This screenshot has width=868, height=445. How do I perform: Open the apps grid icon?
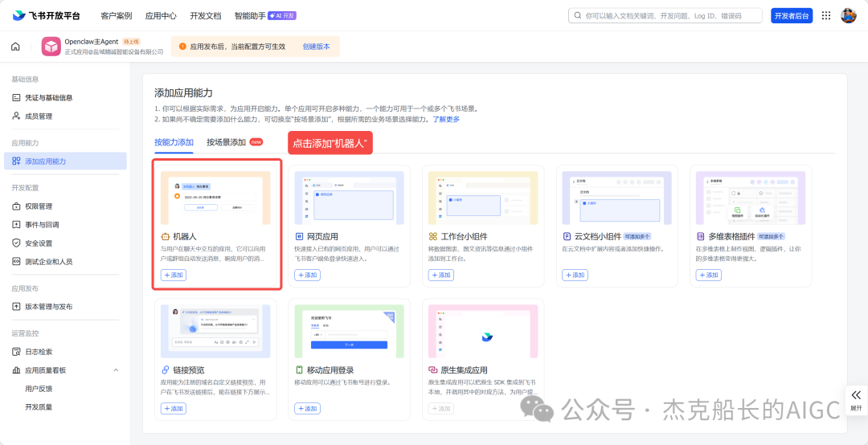(826, 15)
